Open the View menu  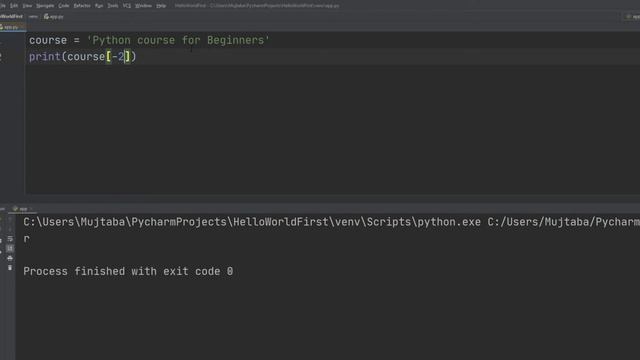coord(27,6)
